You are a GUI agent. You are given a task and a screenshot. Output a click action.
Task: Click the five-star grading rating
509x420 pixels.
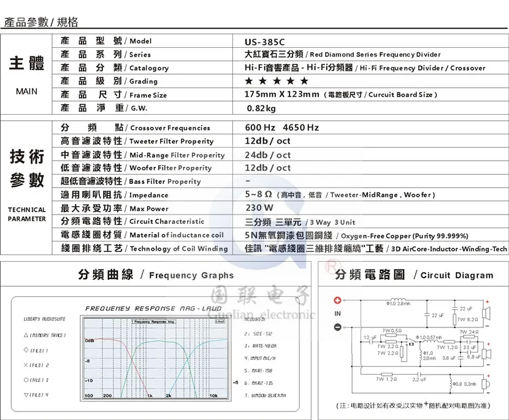tap(276, 81)
